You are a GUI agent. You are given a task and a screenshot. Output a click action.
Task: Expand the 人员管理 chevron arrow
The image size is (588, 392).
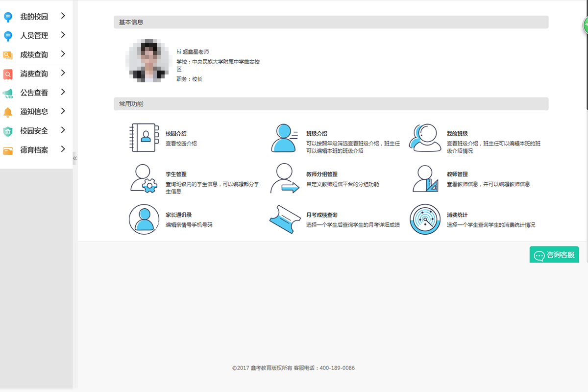tap(63, 35)
